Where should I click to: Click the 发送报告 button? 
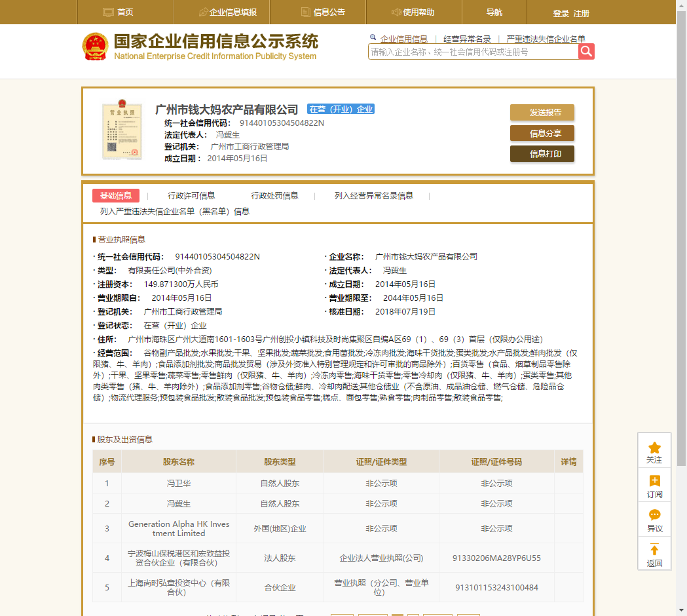click(542, 112)
